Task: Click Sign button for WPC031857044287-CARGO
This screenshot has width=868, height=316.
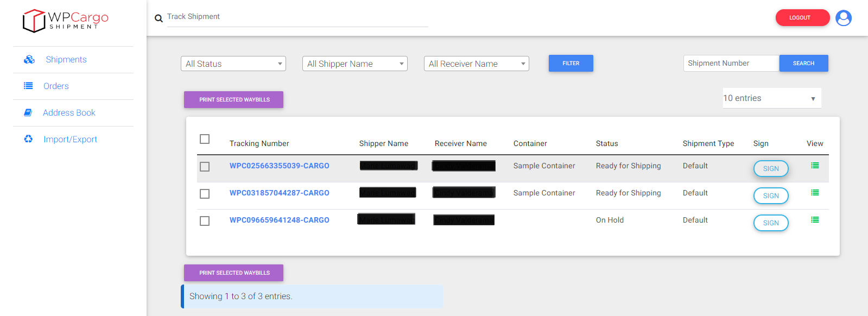Action: pos(771,196)
